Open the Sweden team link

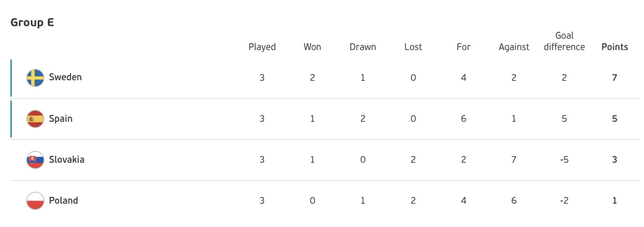65,77
